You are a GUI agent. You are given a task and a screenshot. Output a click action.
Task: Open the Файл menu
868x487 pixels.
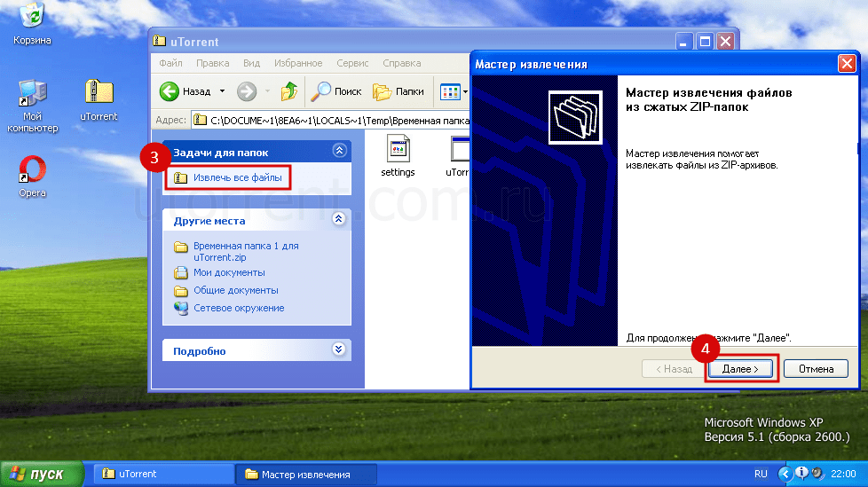point(170,63)
